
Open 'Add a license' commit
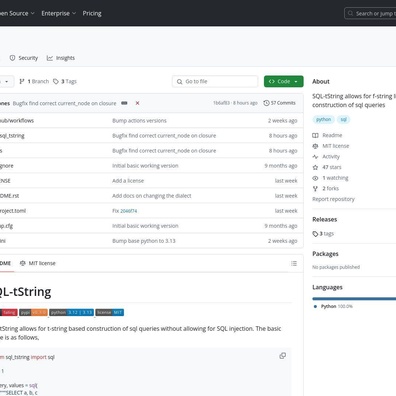(x=128, y=181)
